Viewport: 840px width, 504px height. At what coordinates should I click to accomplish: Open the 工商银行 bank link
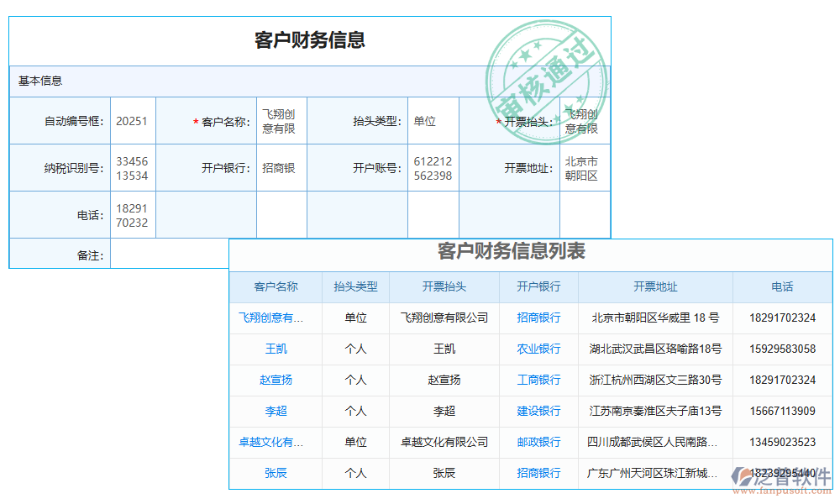coord(538,381)
